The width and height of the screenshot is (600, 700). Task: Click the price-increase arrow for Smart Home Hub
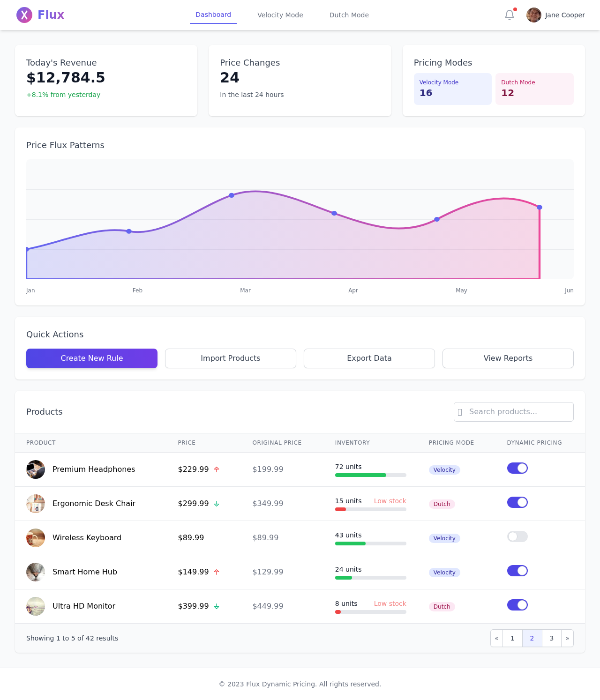click(216, 572)
